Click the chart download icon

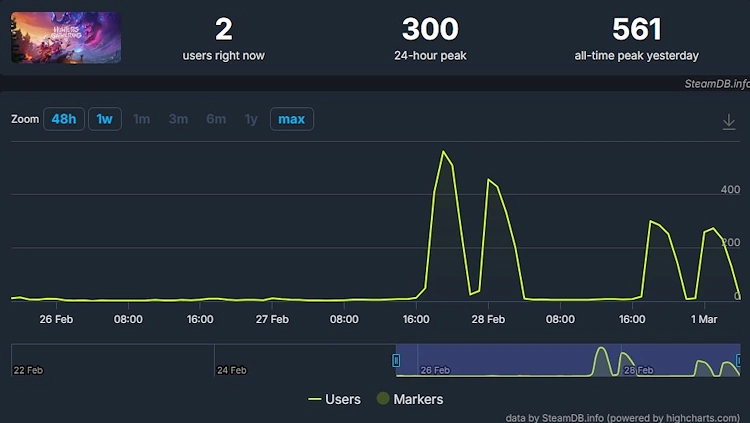click(x=729, y=121)
